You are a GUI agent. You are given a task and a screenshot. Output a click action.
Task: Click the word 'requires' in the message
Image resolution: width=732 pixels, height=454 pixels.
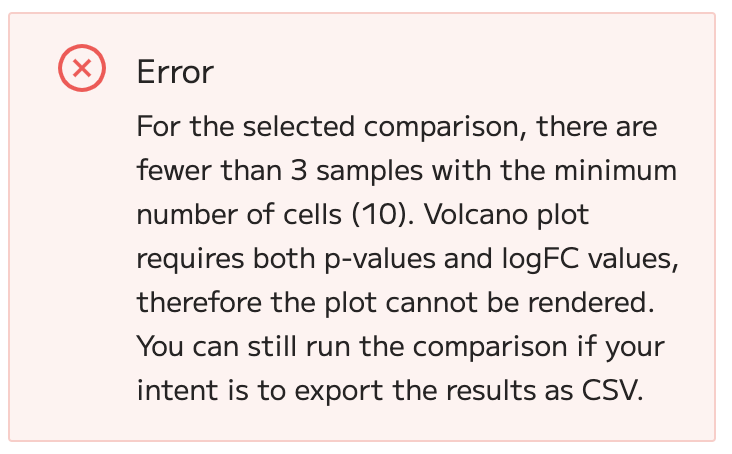point(190,259)
